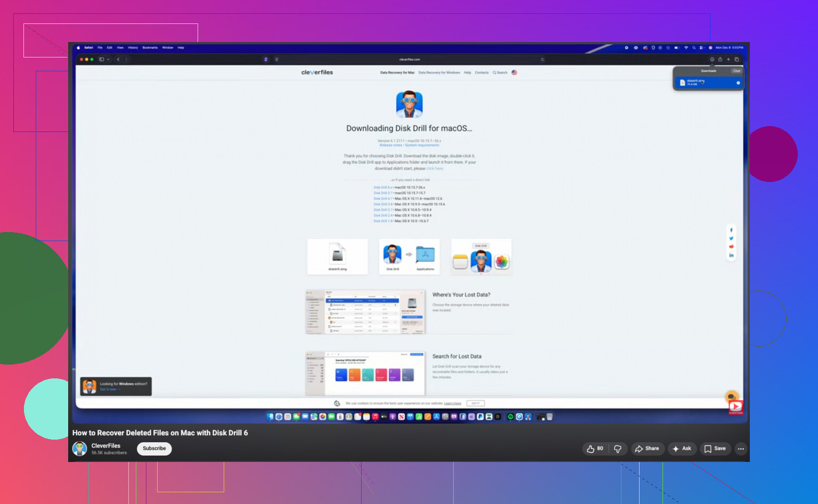This screenshot has height=504, width=818.
Task: Open the Release notes link
Action: point(391,145)
